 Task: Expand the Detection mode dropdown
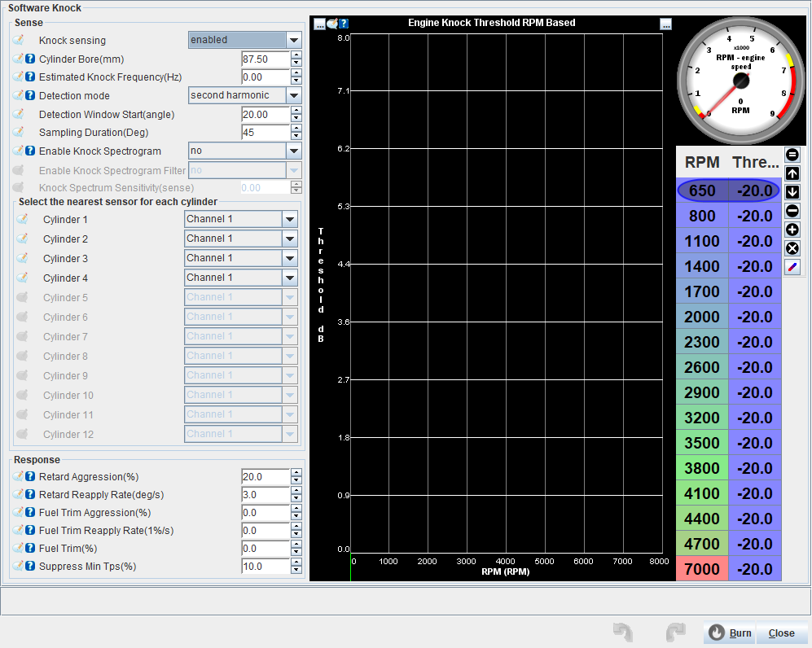(x=293, y=95)
